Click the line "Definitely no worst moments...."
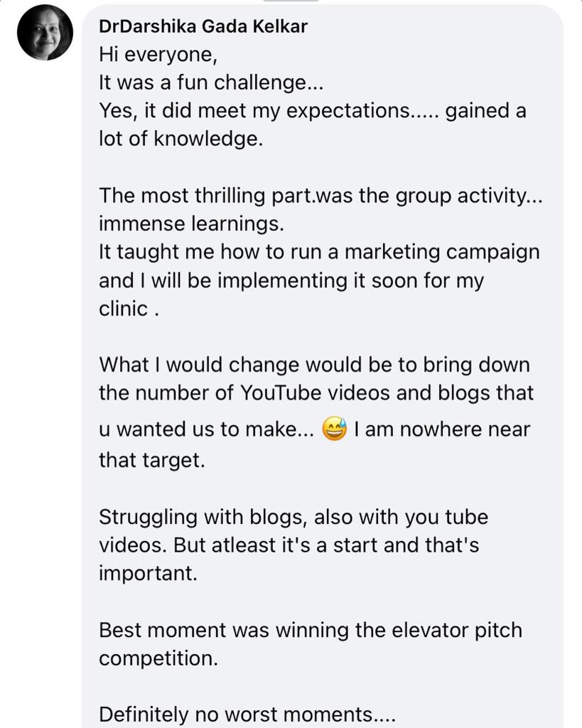582x728 pixels. 247,713
